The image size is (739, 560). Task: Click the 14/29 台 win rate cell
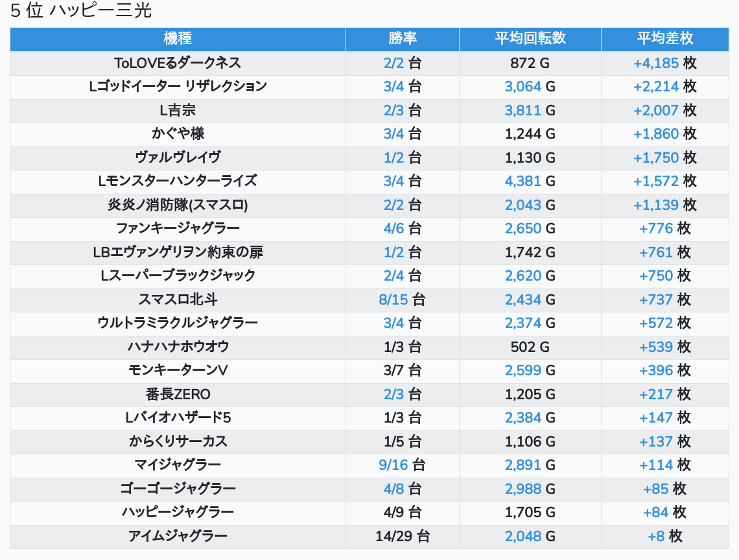click(x=403, y=537)
